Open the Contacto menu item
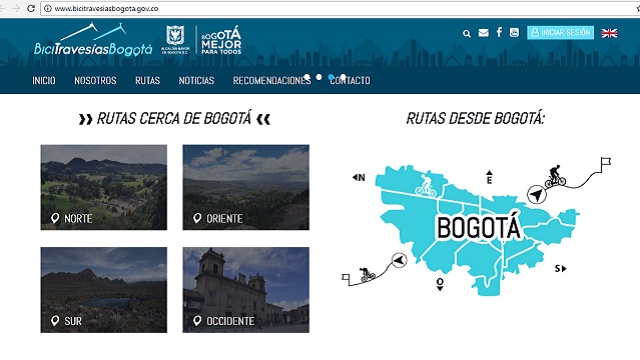Screen dimensions: 640x360 350,80
